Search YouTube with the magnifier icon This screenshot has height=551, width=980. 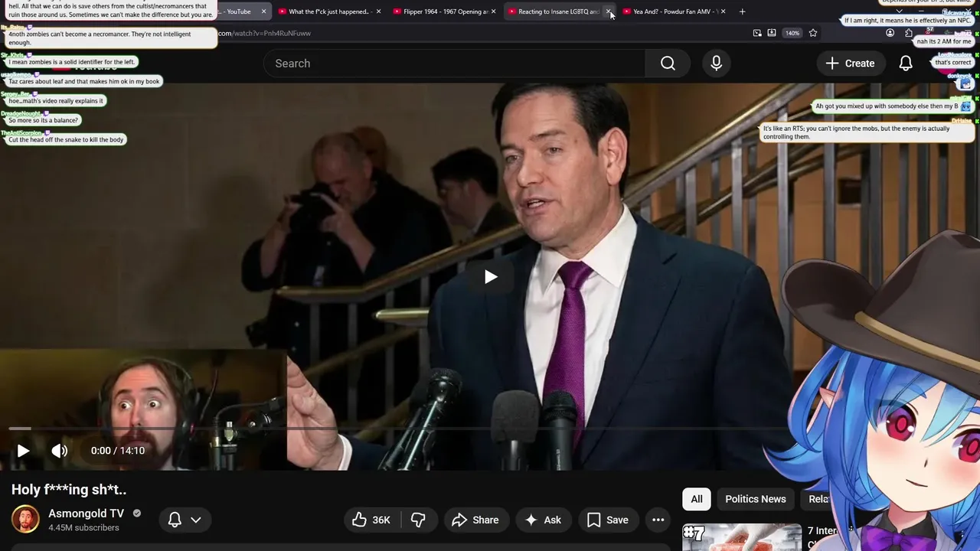point(668,64)
